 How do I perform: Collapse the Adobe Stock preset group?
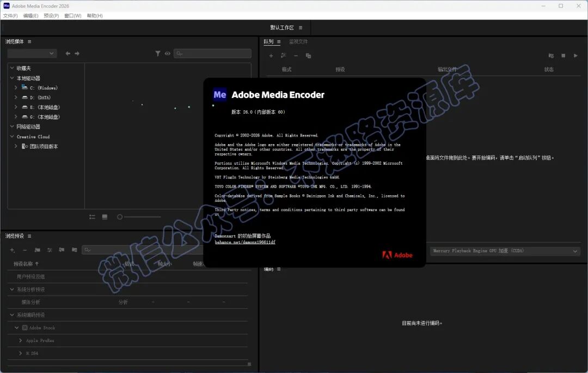[16, 328]
